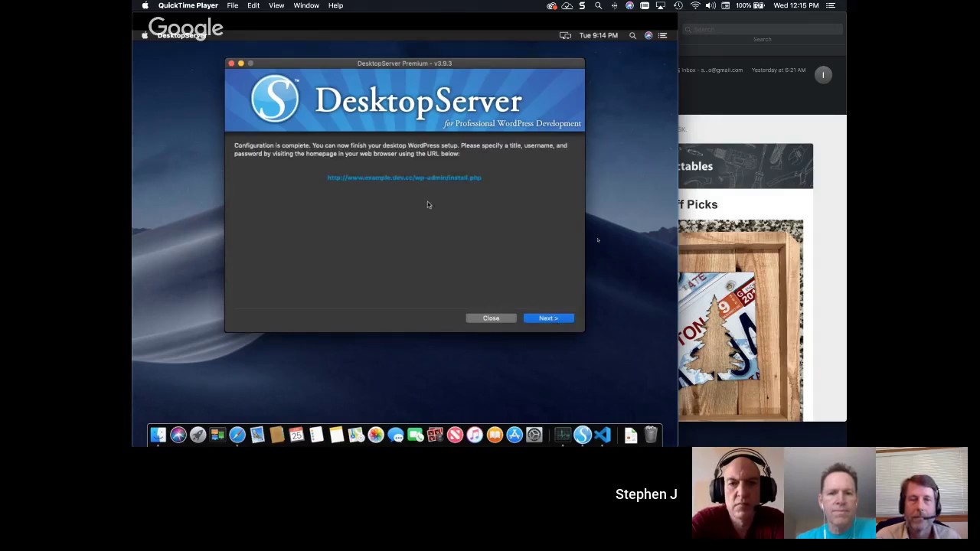This screenshot has width=980, height=551.
Task: Open Launchpad rocket icon in dock
Action: coord(198,435)
